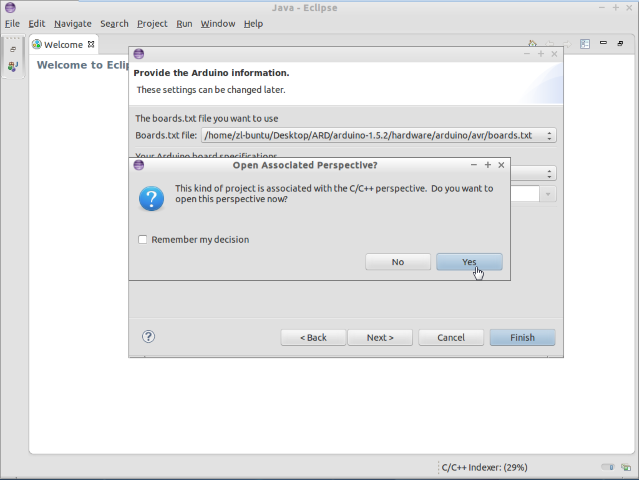
Task: Click No to decline the perspective switch
Action: pyautogui.click(x=398, y=262)
